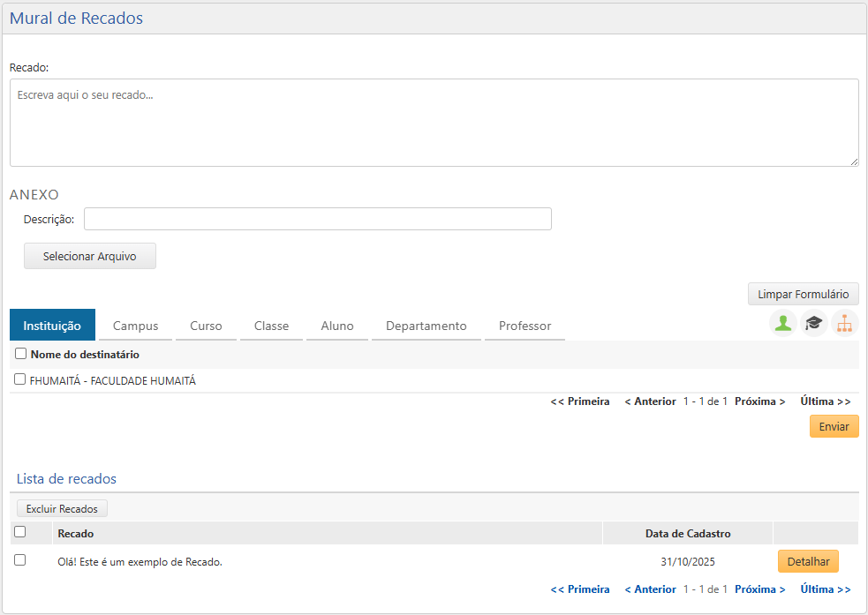Go to the Aluno tab
868x615 pixels.
(x=337, y=326)
